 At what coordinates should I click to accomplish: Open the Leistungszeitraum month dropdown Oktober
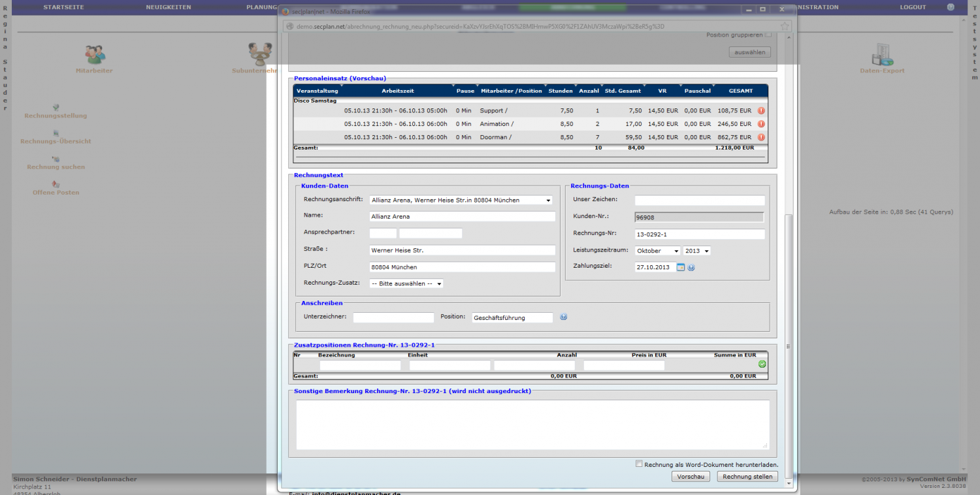[658, 251]
